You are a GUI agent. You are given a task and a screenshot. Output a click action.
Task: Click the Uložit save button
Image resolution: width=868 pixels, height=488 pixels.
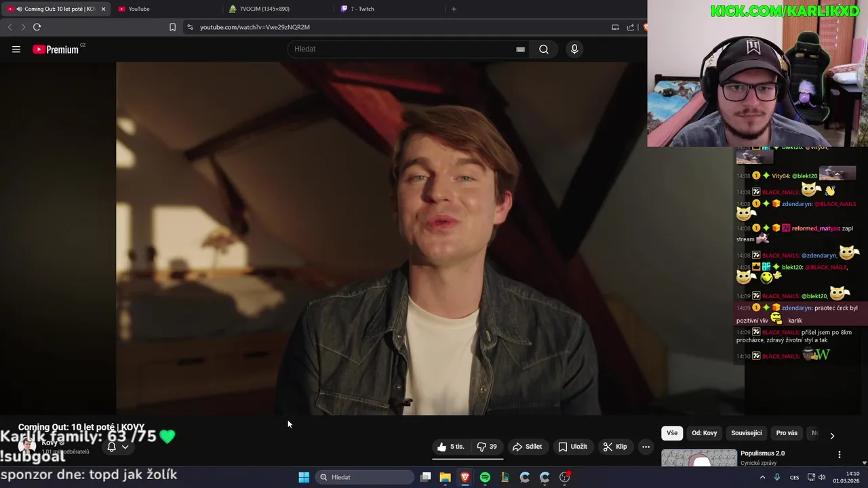(572, 447)
